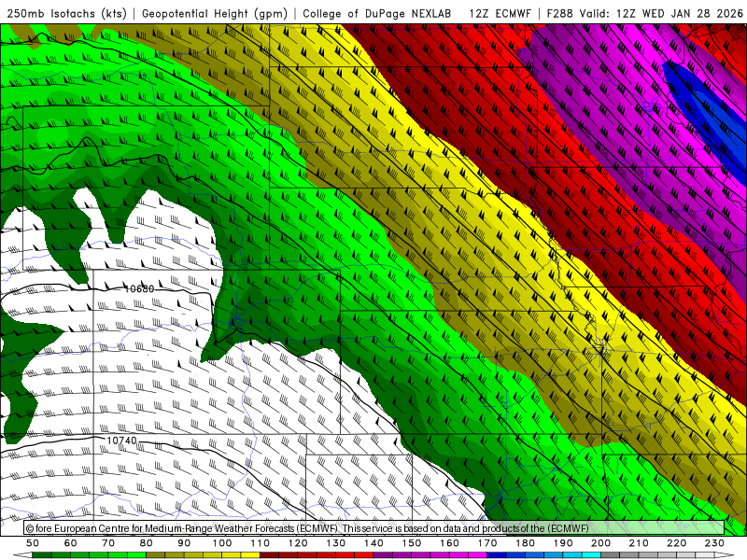Click the 230 value on the color scale
Image resolution: width=747 pixels, height=560 pixels.
(714, 543)
